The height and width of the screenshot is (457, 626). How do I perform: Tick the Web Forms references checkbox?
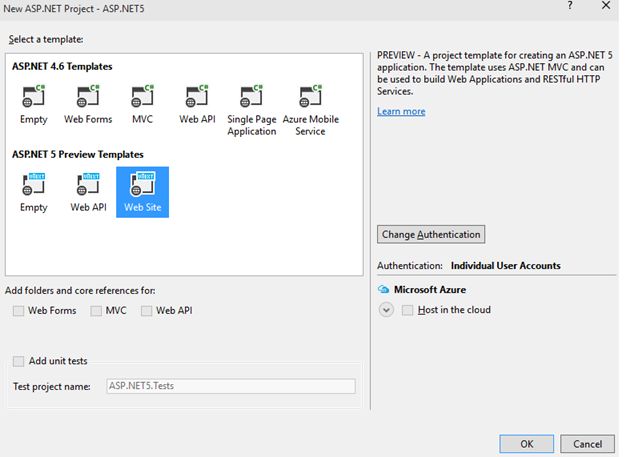[x=18, y=311]
